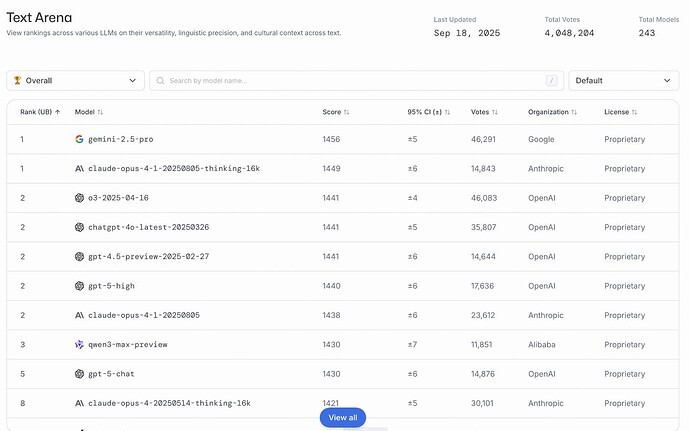Screen dimensions: 690x431
Task: Select the gpt-5-high model name
Action: click(111, 286)
